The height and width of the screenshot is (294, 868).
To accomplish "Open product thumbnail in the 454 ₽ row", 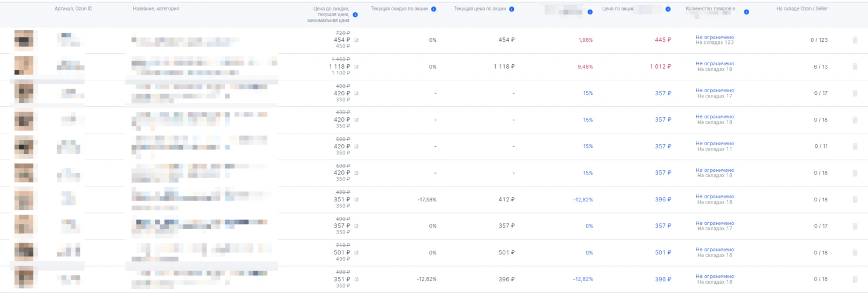I will point(24,40).
